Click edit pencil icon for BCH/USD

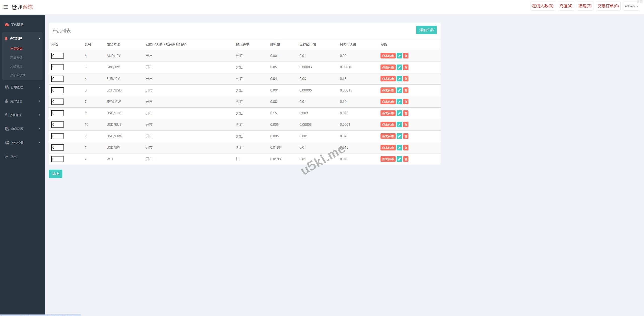pos(399,90)
